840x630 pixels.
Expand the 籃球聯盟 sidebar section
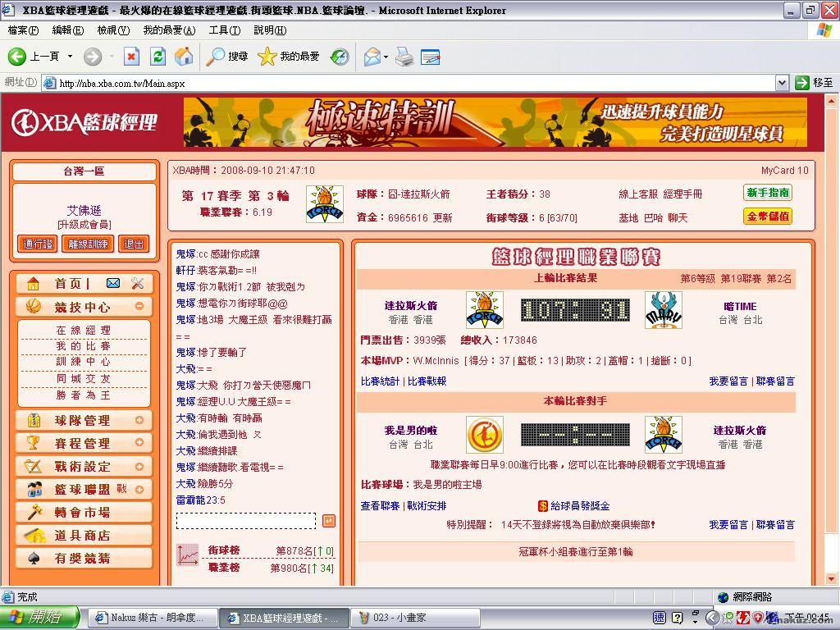139,489
